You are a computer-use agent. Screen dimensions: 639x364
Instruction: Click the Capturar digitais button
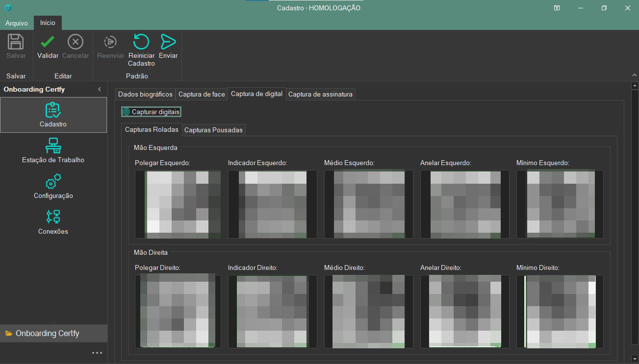coord(152,112)
